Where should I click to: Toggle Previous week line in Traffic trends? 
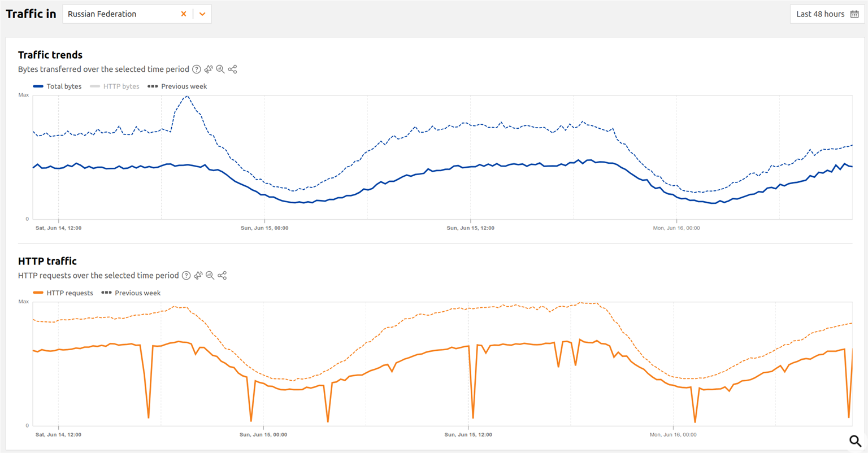click(x=177, y=86)
